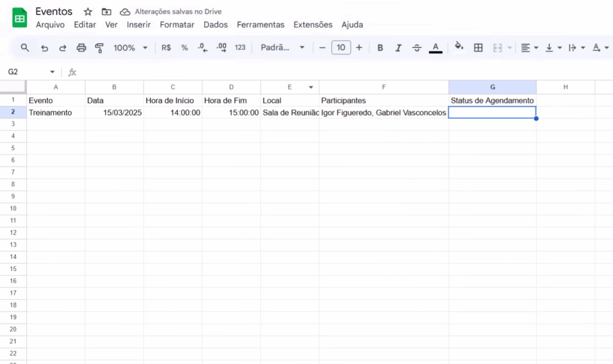Screen dimensions: 613x364
Task: Click the cloud save status icon
Action: click(x=125, y=12)
